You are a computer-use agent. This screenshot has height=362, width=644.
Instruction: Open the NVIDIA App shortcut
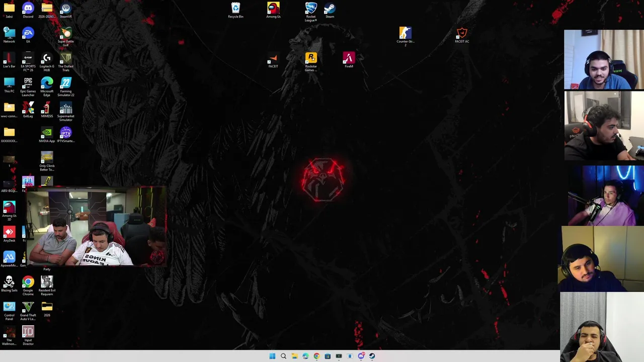click(x=47, y=135)
